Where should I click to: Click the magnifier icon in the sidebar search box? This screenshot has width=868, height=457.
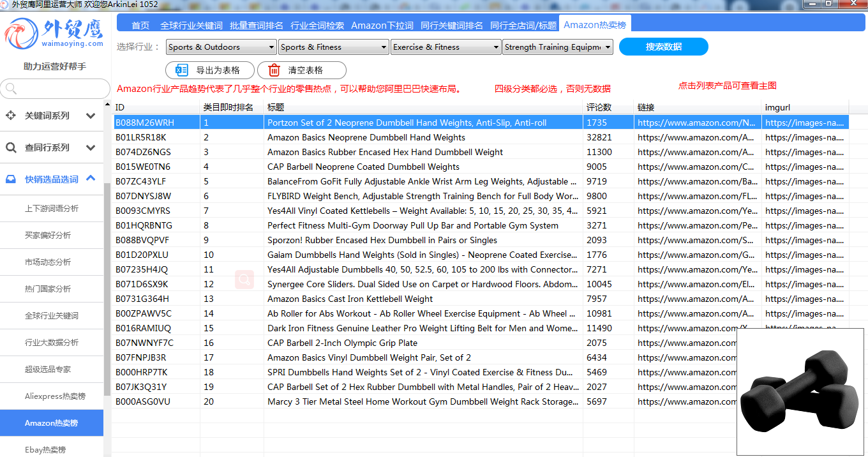click(x=11, y=89)
